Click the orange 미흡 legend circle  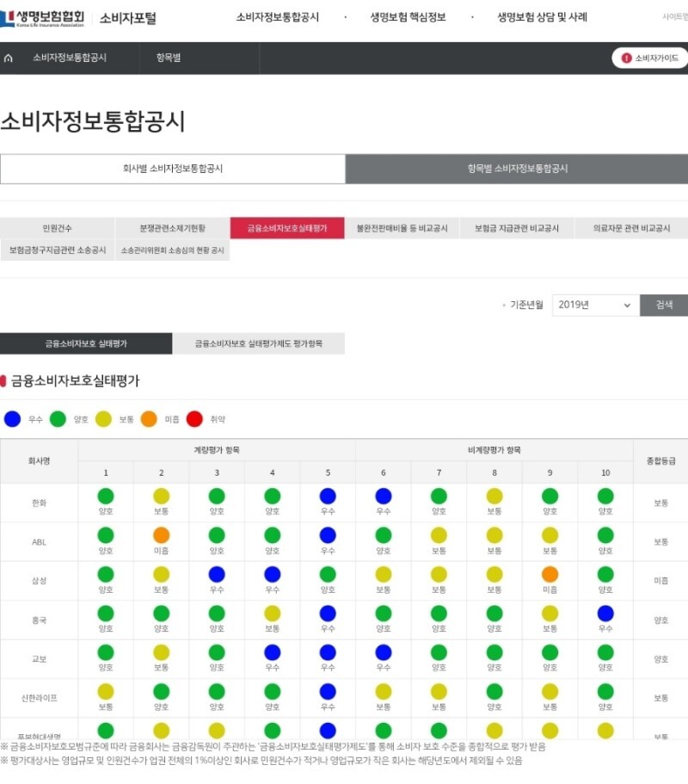[149, 419]
